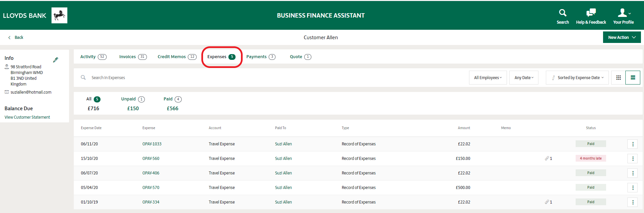Viewport: 644px width, 213px height.
Task: Click the Lloyds Bank horse logo
Action: point(59,16)
